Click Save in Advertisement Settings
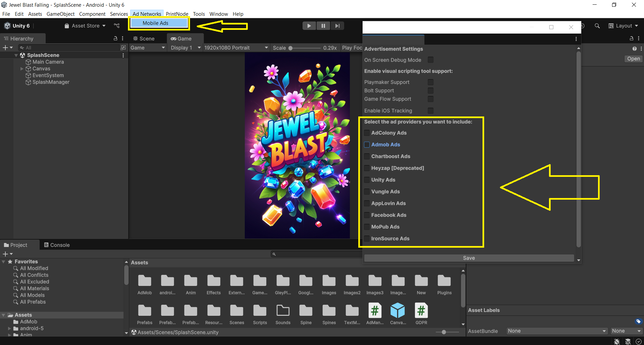This screenshot has width=644, height=345. coord(469,258)
